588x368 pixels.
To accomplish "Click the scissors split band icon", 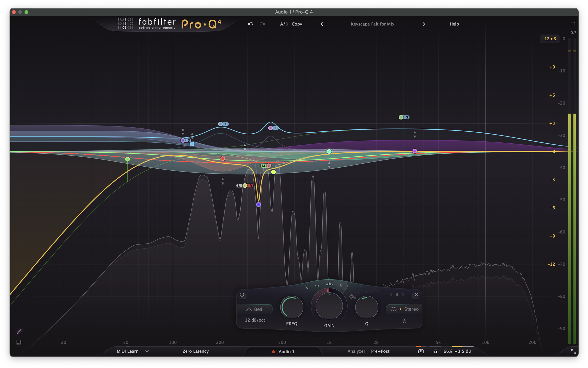I will tap(404, 320).
